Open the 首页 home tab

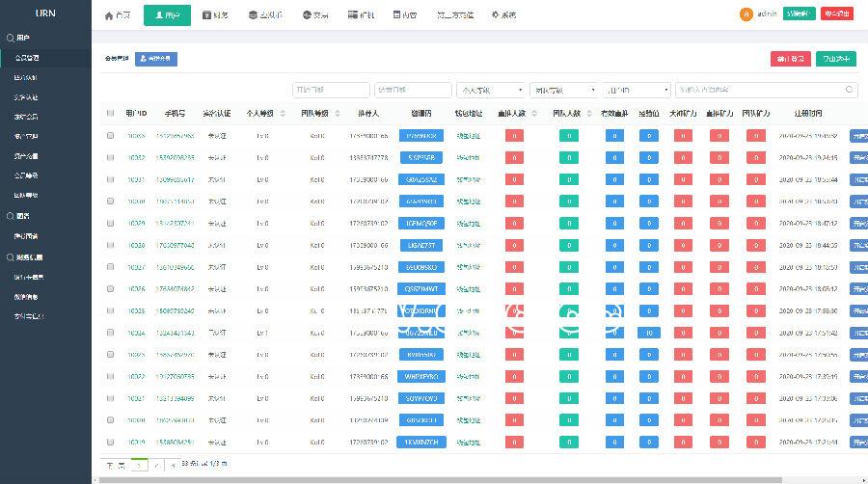(117, 14)
